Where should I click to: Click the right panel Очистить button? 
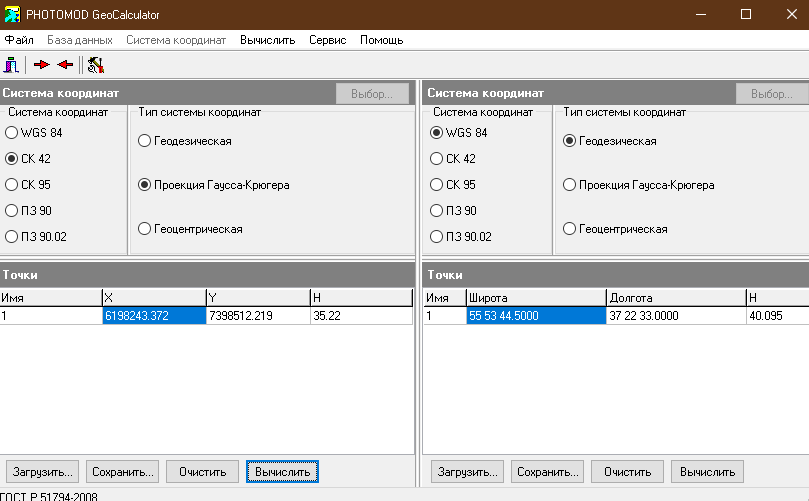pyautogui.click(x=627, y=472)
